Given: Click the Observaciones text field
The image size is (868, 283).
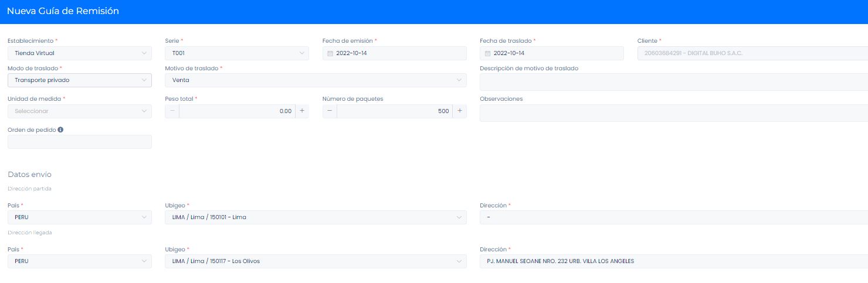Looking at the screenshot, I should [673, 113].
